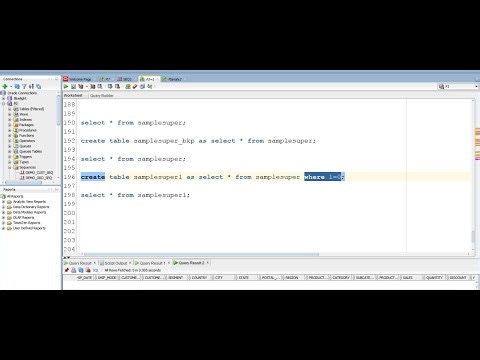Expand the Functions node

pyautogui.click(x=10, y=136)
